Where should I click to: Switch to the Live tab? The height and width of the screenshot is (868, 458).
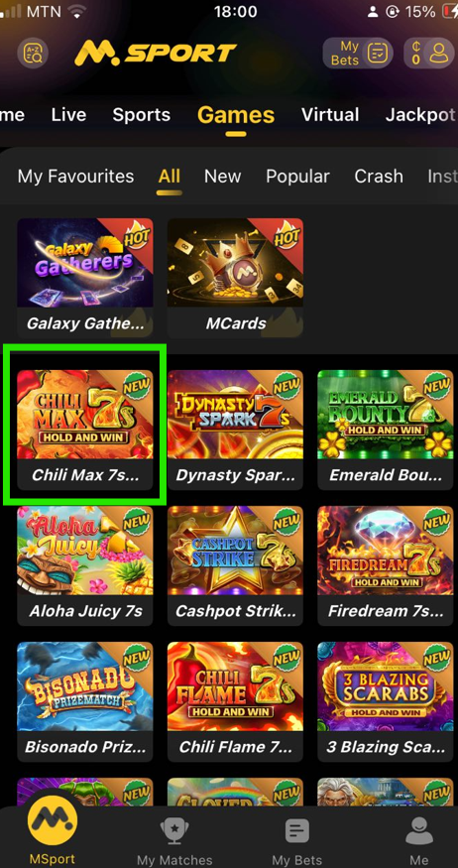point(68,115)
